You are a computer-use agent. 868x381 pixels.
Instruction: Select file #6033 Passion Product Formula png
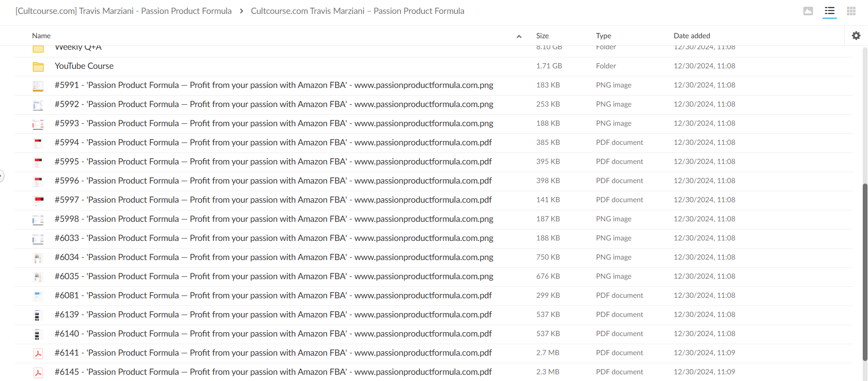274,238
